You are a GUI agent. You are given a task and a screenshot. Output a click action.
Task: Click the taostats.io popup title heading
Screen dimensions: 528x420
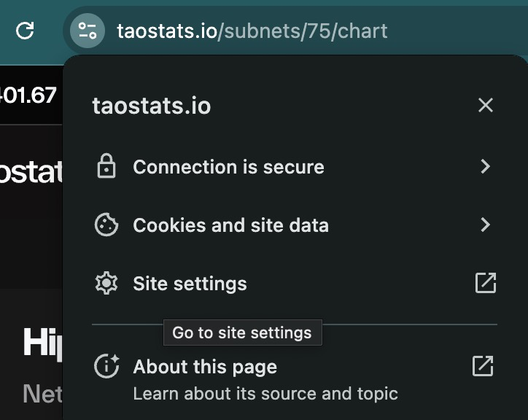[x=152, y=106]
